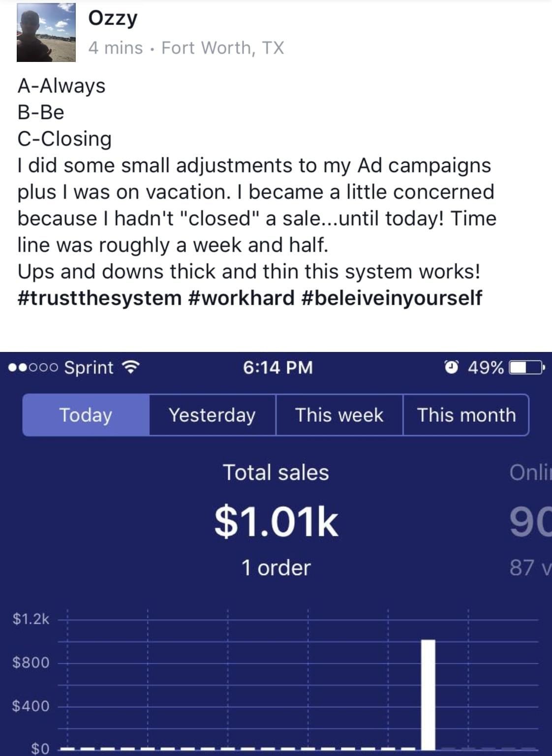Open the 4 mins post timestamp
The width and height of the screenshot is (552, 756).
115,48
